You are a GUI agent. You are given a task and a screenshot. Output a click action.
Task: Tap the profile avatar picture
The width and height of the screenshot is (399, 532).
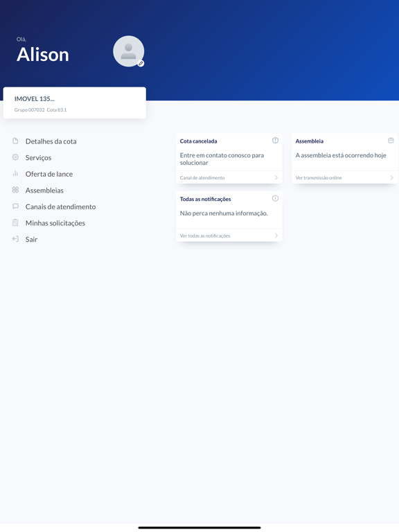point(129,51)
